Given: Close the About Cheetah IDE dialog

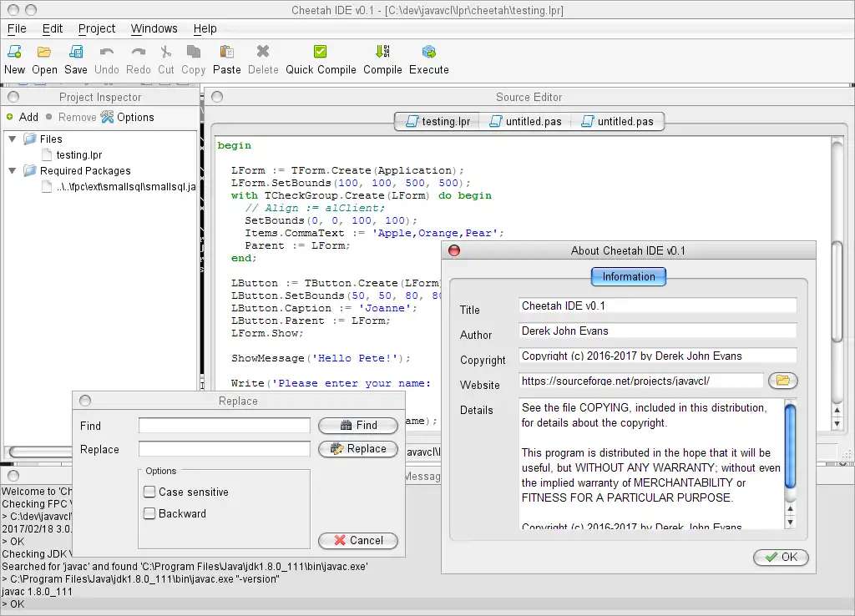Looking at the screenshot, I should [x=454, y=250].
